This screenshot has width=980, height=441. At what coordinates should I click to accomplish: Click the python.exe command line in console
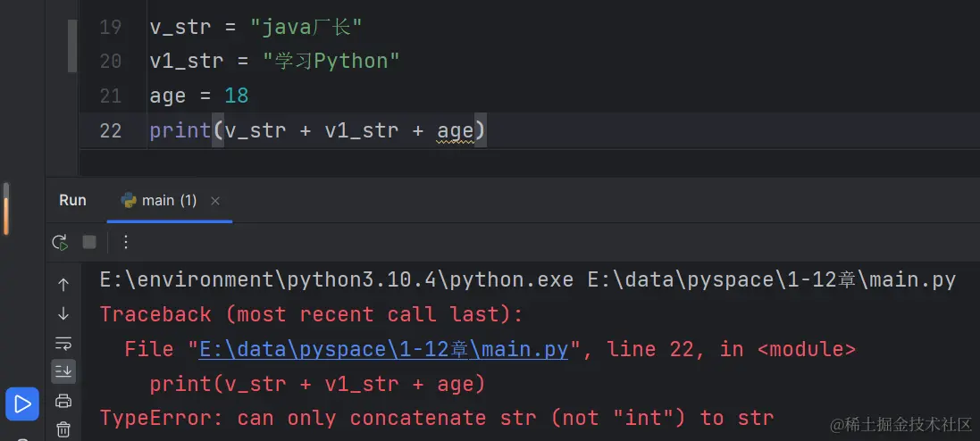(527, 280)
